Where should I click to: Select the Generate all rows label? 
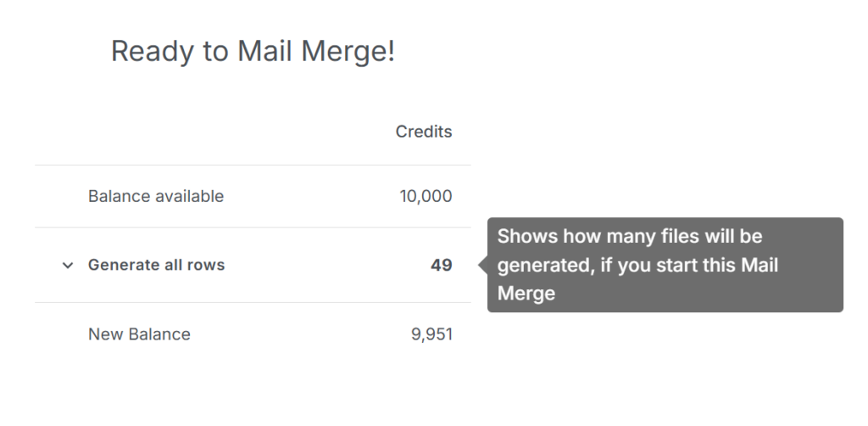pyautogui.click(x=156, y=265)
